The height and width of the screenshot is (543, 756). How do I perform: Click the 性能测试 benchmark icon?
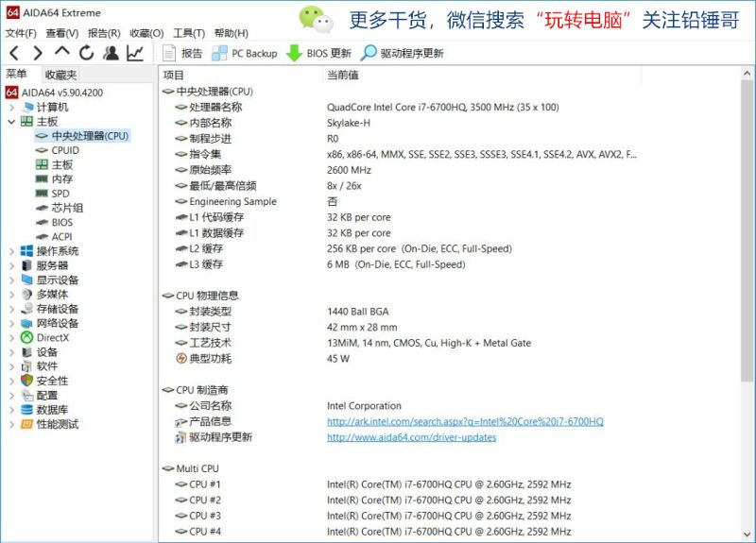[x=27, y=424]
